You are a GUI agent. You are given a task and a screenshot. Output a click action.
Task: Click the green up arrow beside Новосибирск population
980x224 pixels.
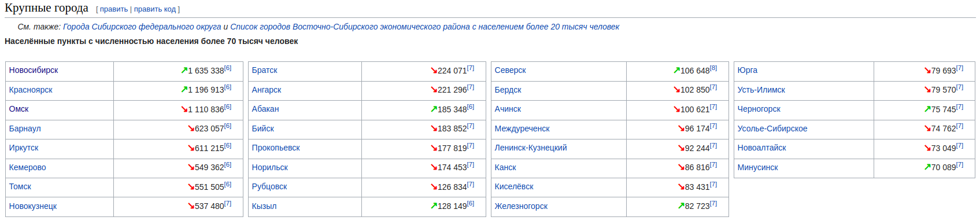184,71
